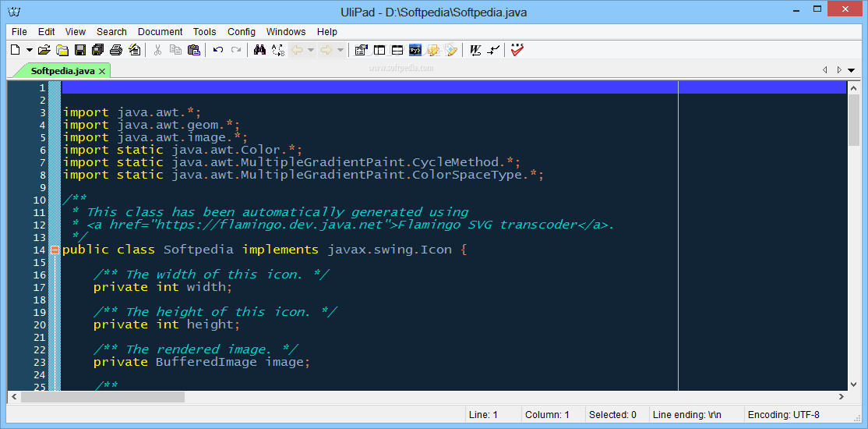
Task: Click the Replace A-to-B icon
Action: (278, 50)
